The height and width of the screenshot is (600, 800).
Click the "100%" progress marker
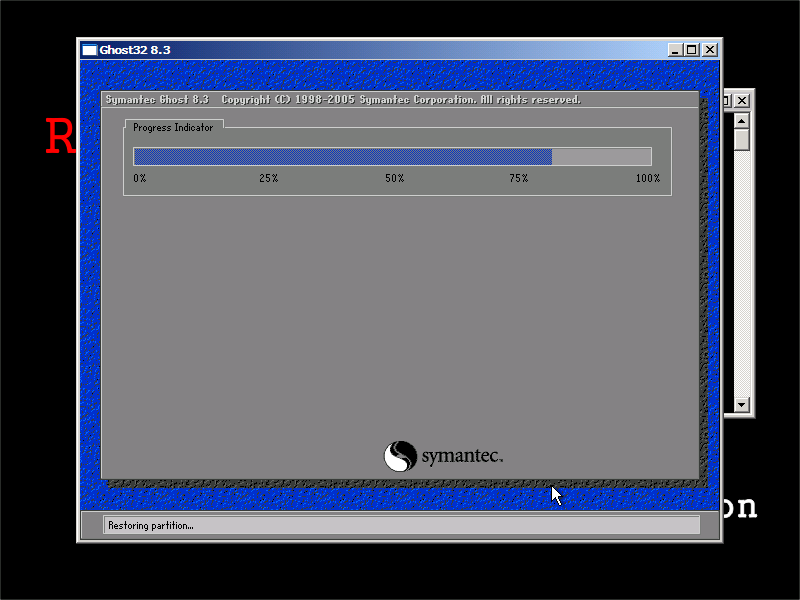[647, 178]
